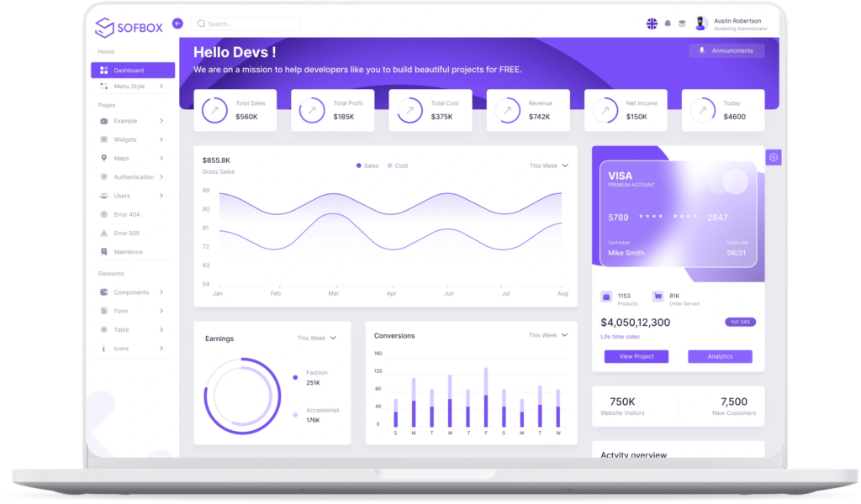Click the UK flag language icon
Viewport: 861px width, 504px height.
pos(652,24)
